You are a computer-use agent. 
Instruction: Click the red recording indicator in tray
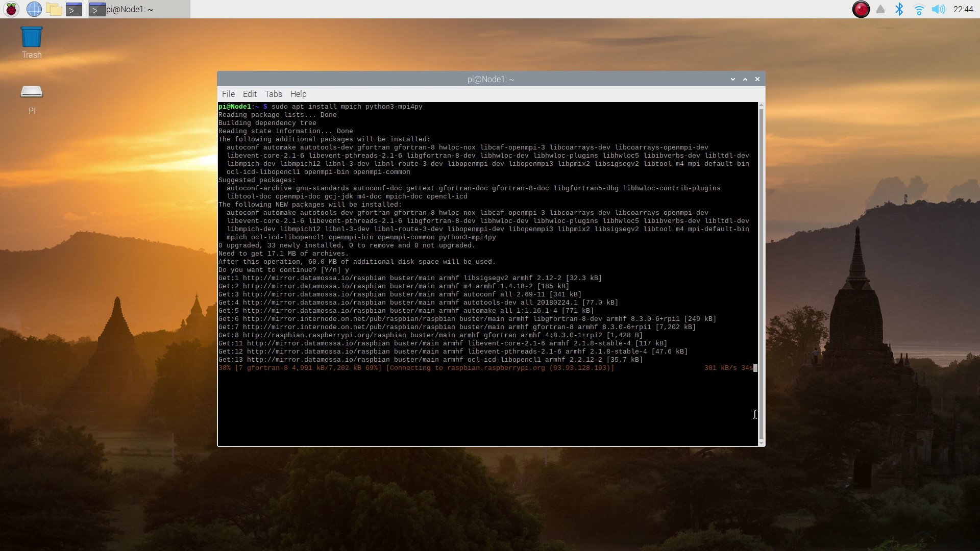click(861, 9)
